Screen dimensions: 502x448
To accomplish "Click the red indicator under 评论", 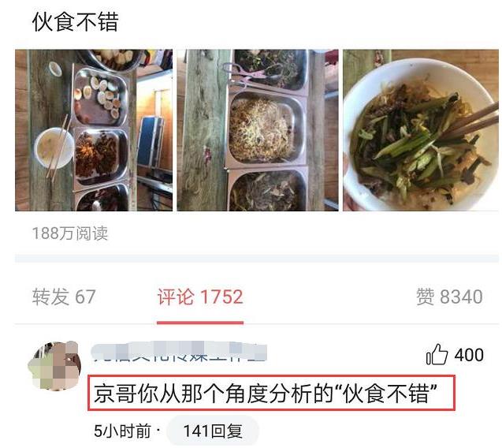I will pos(200,323).
